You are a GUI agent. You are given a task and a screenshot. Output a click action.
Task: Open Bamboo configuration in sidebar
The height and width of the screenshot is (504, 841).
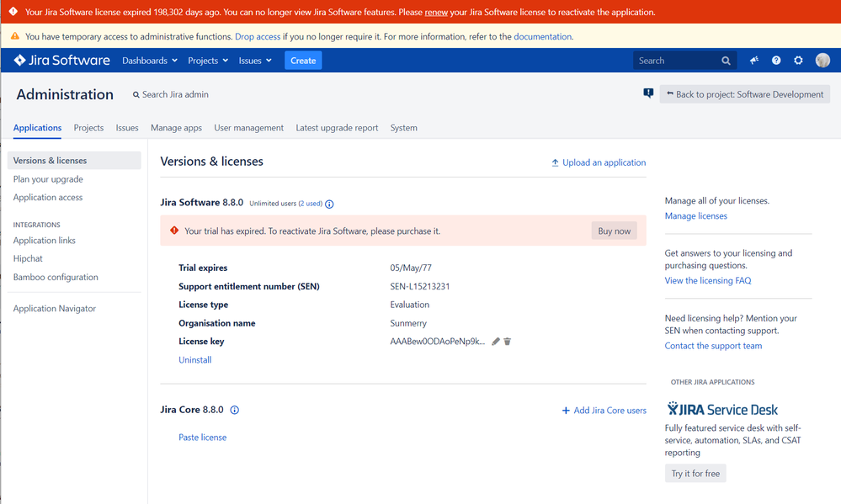(x=56, y=277)
